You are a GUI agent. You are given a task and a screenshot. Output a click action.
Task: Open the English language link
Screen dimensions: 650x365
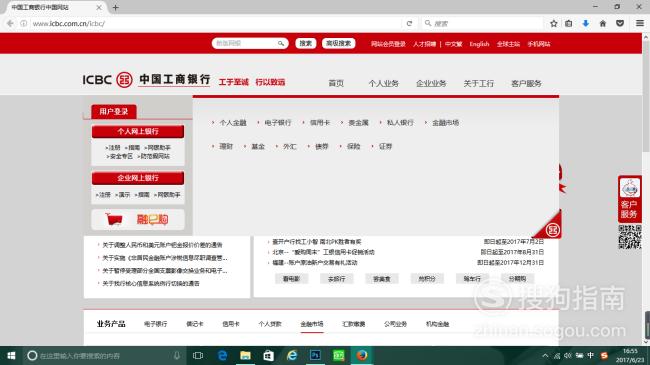click(479, 44)
